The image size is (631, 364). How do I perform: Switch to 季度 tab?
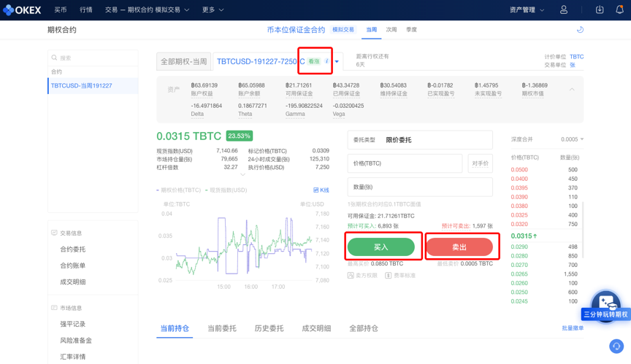pyautogui.click(x=411, y=30)
